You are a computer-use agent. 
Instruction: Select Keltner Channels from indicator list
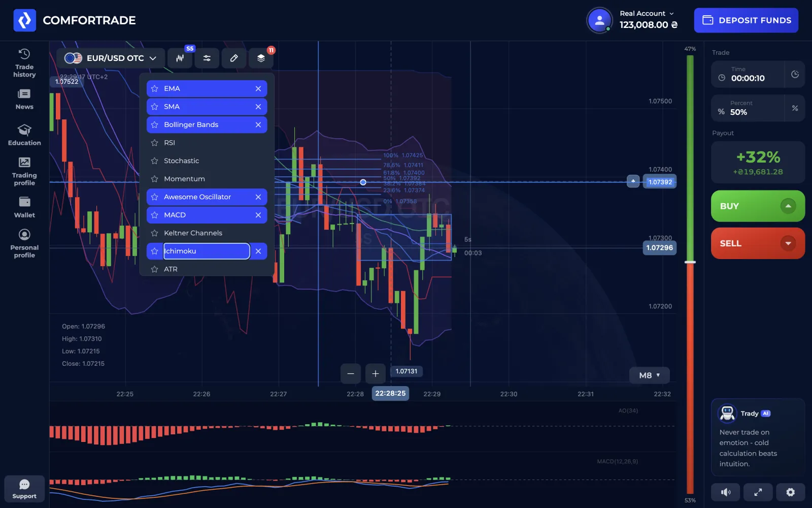(x=207, y=233)
